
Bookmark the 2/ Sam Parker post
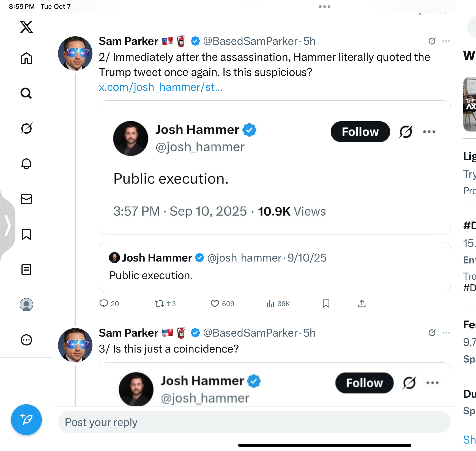pyautogui.click(x=326, y=304)
